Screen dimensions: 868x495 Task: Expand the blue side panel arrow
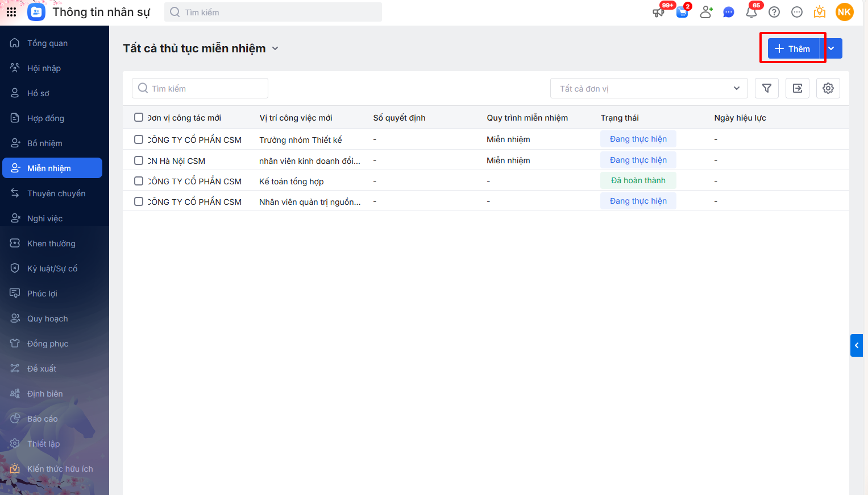[x=857, y=345]
